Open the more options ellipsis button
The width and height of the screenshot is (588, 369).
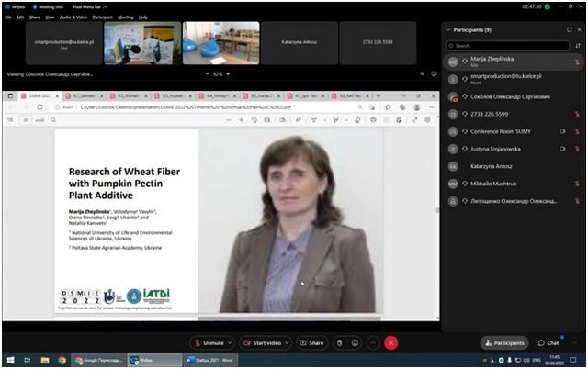coord(373,342)
